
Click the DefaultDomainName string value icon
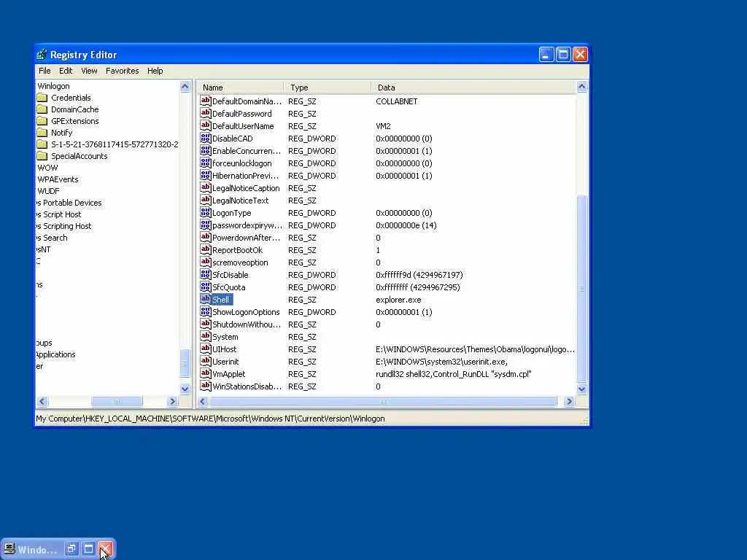[205, 101]
